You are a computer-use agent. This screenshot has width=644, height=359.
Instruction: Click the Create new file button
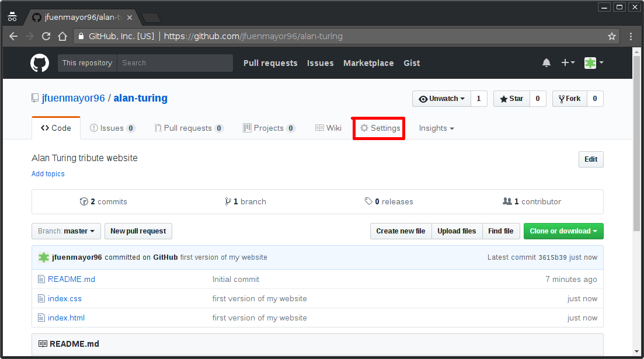pyautogui.click(x=401, y=231)
